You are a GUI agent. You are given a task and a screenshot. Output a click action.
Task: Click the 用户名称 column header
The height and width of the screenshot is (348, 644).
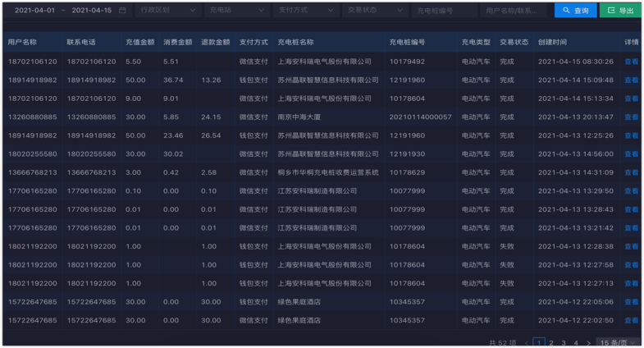[22, 42]
